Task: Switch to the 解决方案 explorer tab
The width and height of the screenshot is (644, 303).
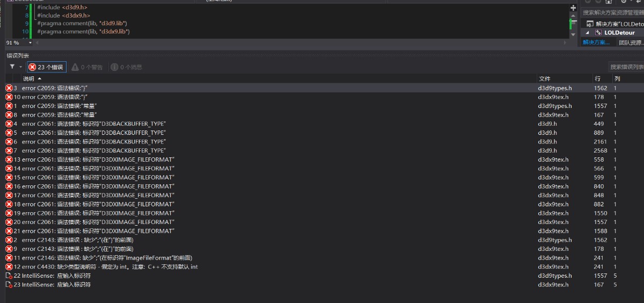Action: pyautogui.click(x=596, y=42)
